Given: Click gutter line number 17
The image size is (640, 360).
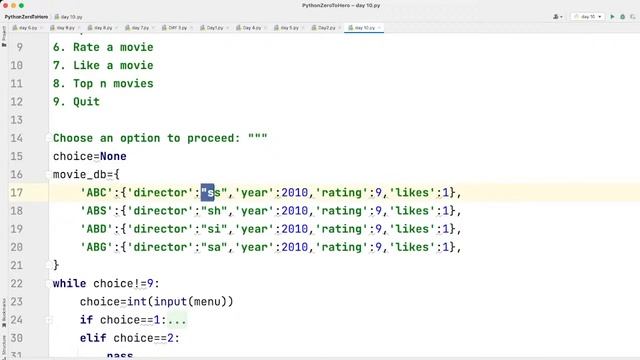Looking at the screenshot, I should [x=16, y=193].
